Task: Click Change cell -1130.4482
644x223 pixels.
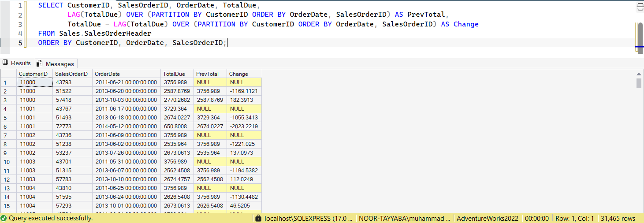Action: [244, 197]
